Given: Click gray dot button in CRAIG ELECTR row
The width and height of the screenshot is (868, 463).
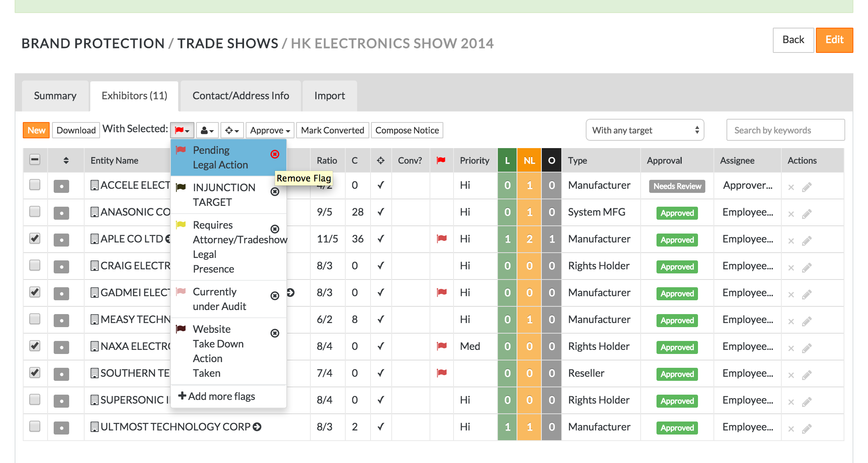Looking at the screenshot, I should (61, 266).
